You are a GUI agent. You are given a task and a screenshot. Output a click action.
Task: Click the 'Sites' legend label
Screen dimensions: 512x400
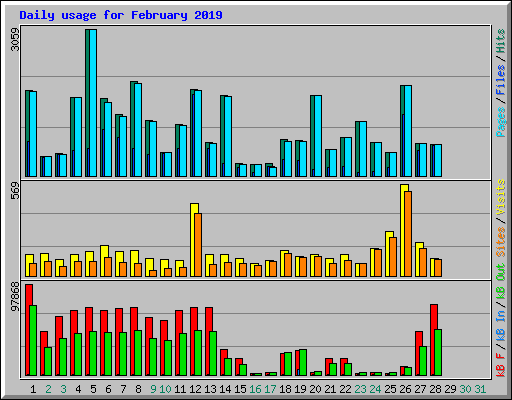[x=501, y=242]
